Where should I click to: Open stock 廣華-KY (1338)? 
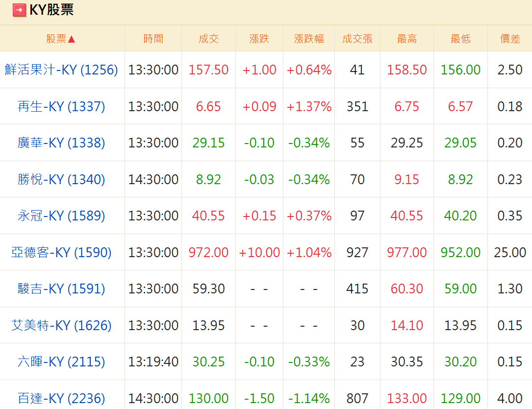tap(61, 143)
